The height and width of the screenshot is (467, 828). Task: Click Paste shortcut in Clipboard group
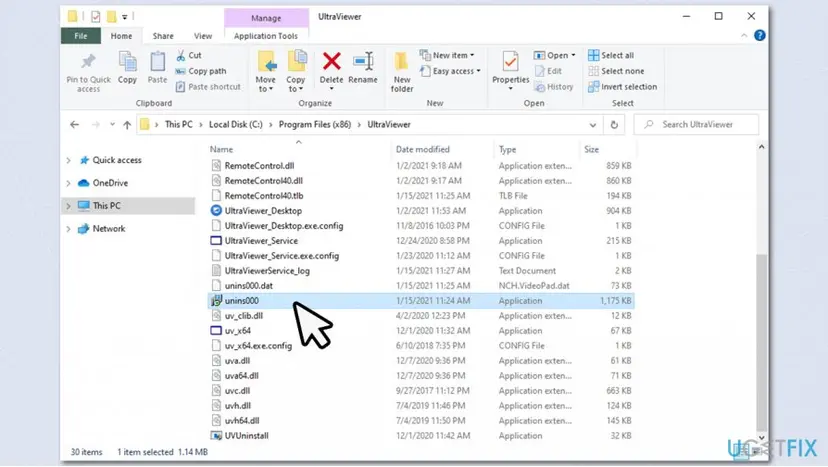pos(208,87)
